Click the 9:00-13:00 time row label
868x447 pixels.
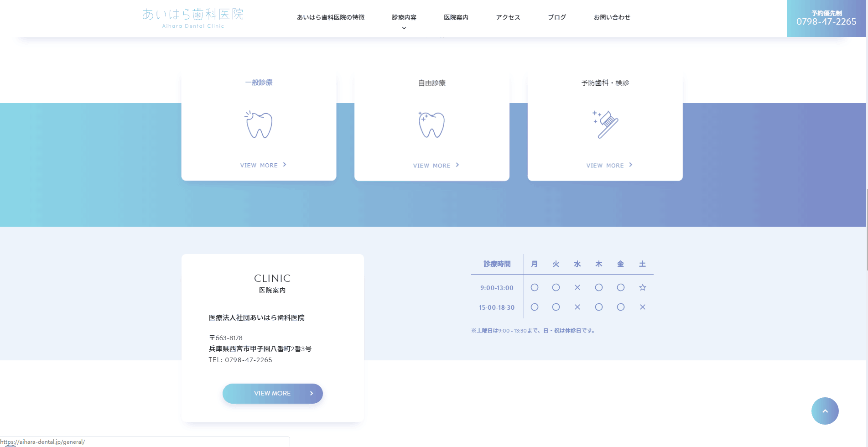(x=497, y=288)
